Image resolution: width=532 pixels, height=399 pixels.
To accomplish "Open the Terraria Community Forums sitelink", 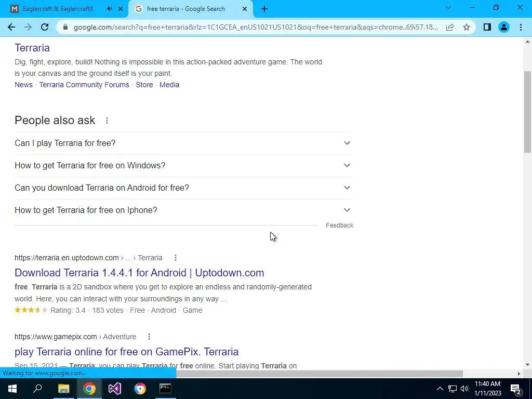I will (84, 85).
